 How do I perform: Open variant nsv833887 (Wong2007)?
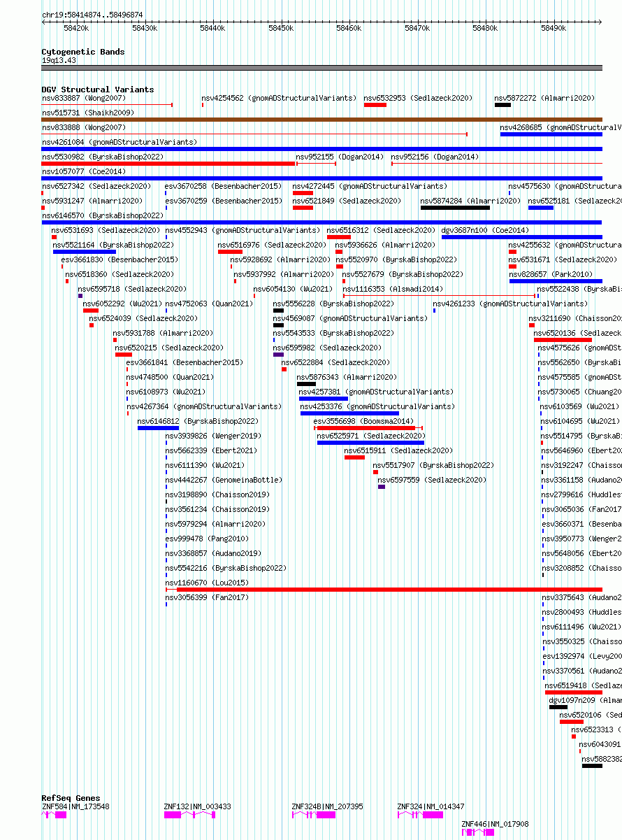coord(84,98)
